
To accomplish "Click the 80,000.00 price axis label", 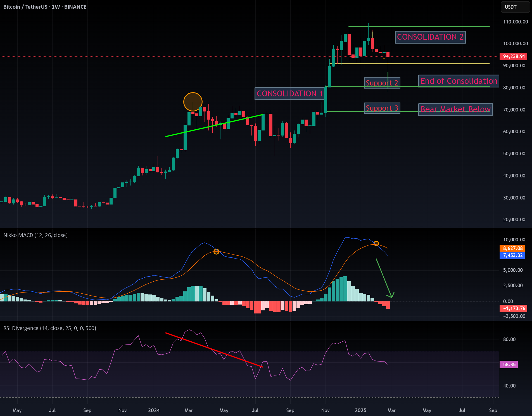I will 514,88.
